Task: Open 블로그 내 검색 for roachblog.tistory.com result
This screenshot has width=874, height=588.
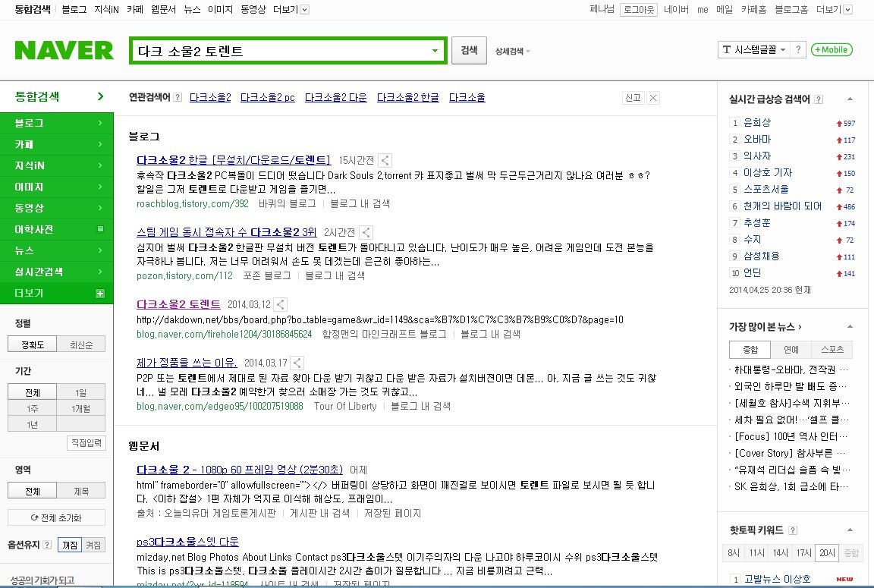Action: (360, 204)
